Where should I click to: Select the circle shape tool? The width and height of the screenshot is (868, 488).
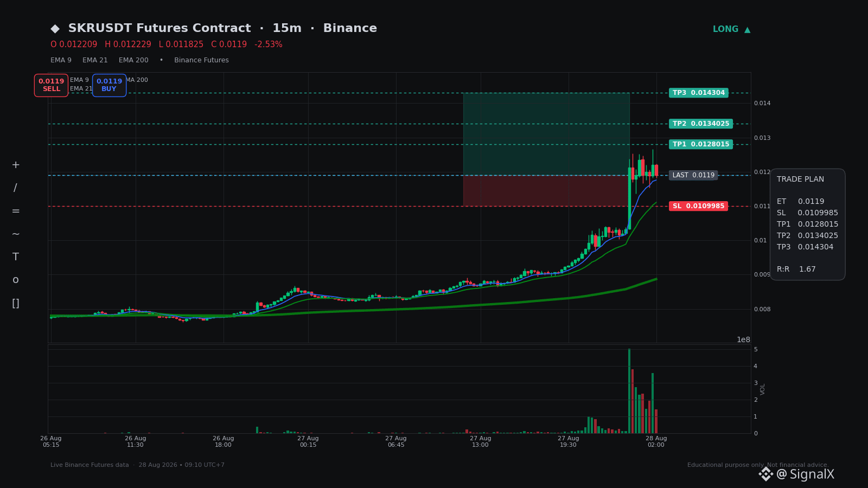(16, 280)
